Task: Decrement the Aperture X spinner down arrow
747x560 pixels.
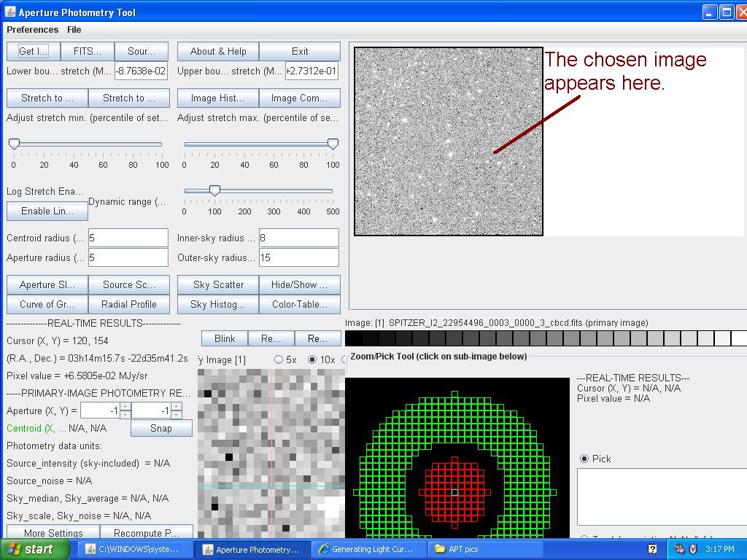Action: click(125, 415)
